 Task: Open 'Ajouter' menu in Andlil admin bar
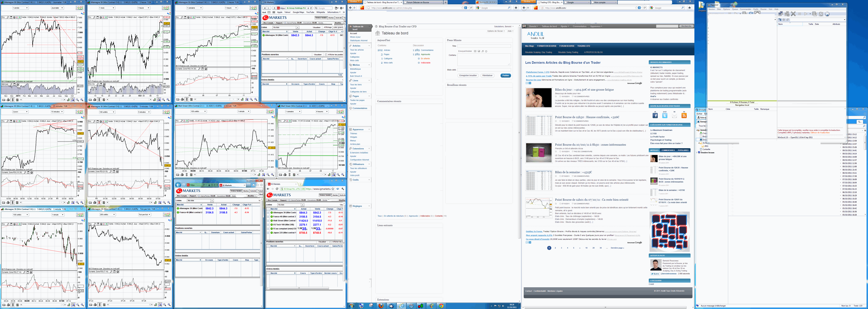565,26
